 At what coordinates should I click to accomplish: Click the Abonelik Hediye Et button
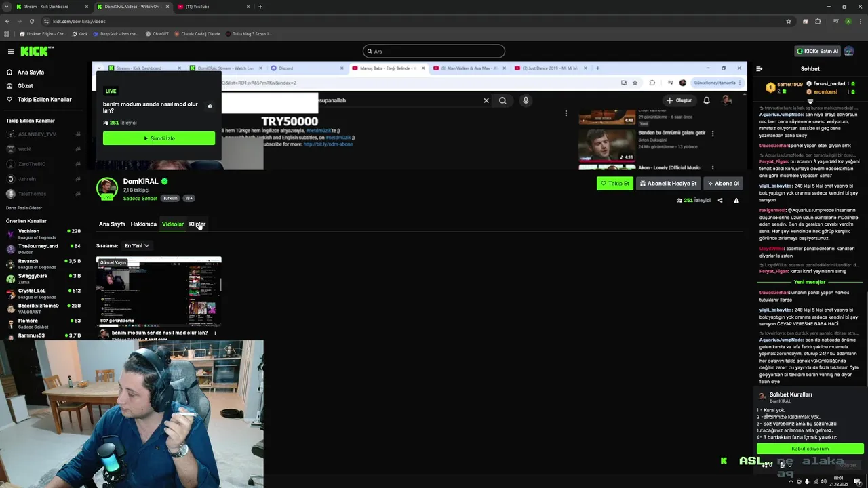tap(668, 184)
